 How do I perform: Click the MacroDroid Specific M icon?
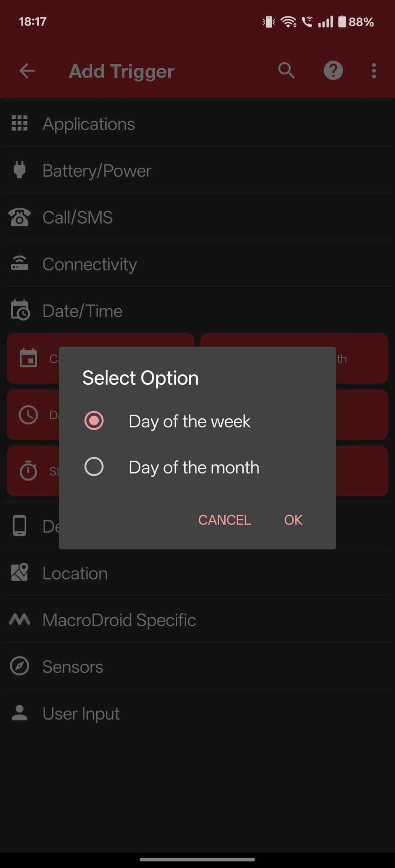click(19, 620)
